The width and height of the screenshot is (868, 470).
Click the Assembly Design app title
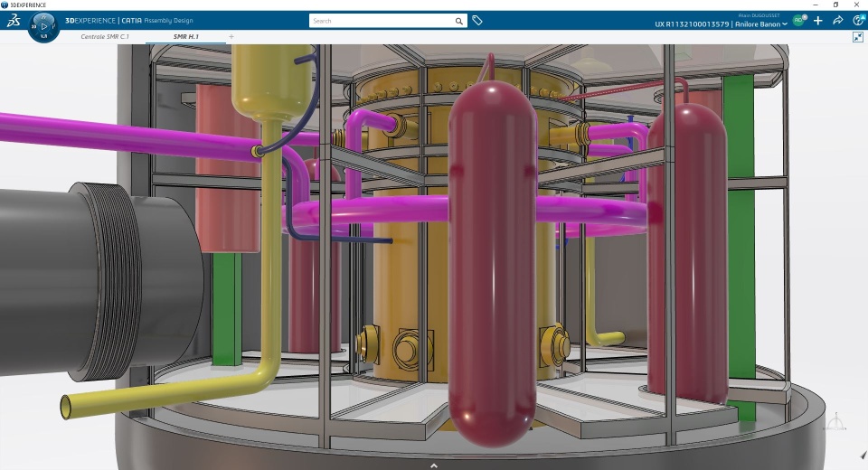[168, 21]
